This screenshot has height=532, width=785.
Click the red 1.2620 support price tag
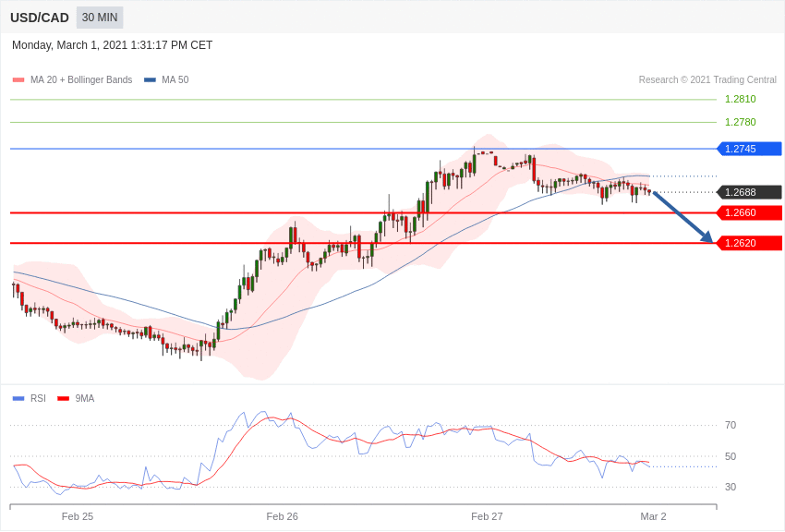pos(749,243)
